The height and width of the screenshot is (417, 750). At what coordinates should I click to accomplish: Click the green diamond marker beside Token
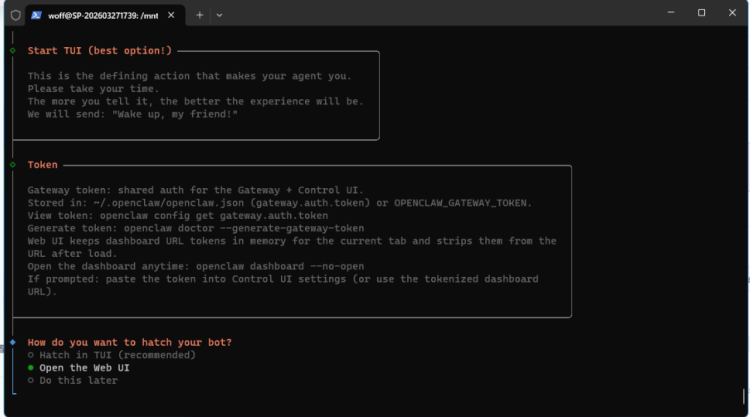(x=13, y=165)
